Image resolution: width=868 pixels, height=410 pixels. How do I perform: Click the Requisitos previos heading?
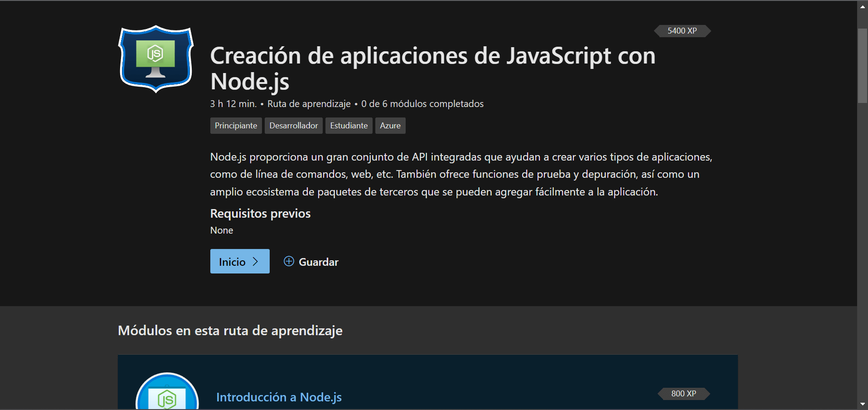261,214
